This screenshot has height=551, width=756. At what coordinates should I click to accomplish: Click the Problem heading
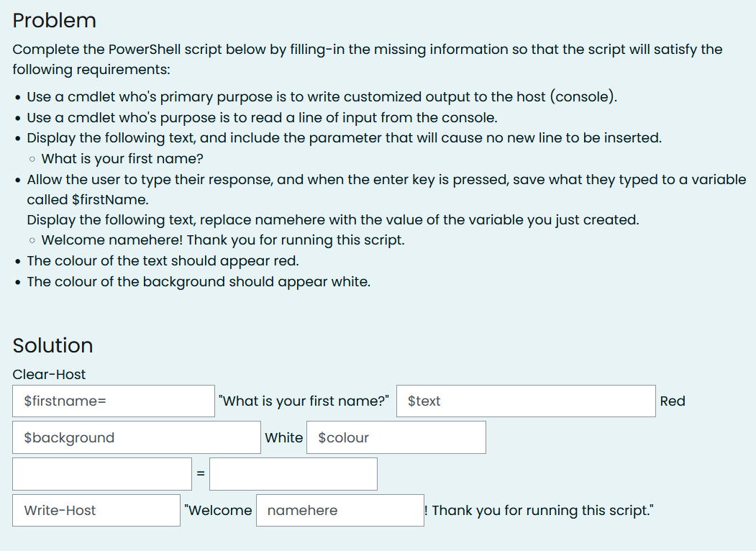[55, 21]
